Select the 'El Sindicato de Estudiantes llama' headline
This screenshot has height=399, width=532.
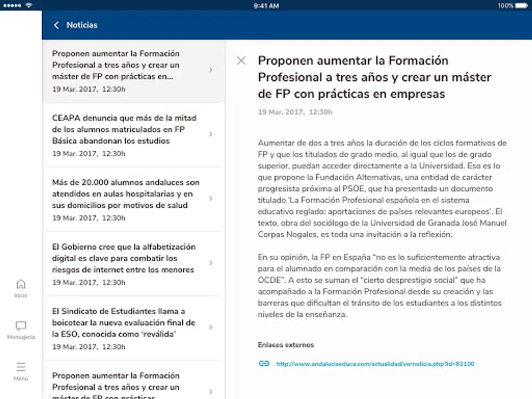pyautogui.click(x=124, y=322)
